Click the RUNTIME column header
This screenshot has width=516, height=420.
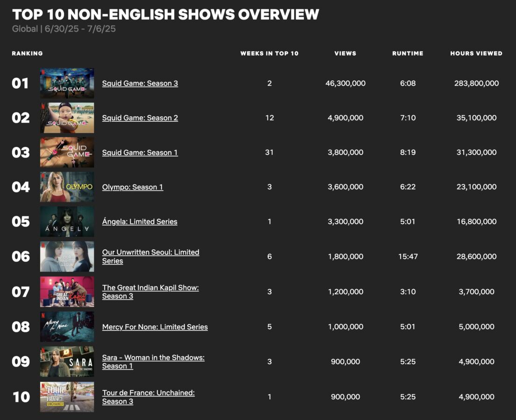tap(408, 53)
